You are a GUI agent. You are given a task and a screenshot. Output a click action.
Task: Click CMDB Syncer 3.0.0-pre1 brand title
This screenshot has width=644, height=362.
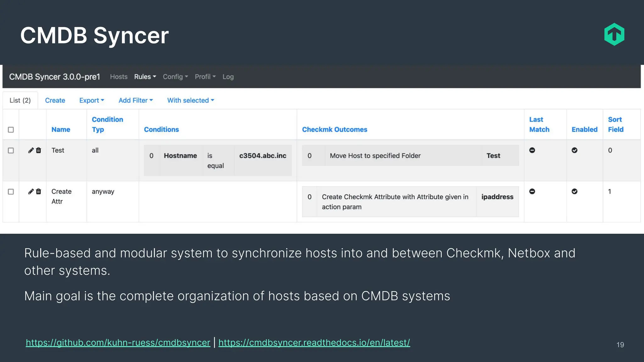[x=54, y=77]
